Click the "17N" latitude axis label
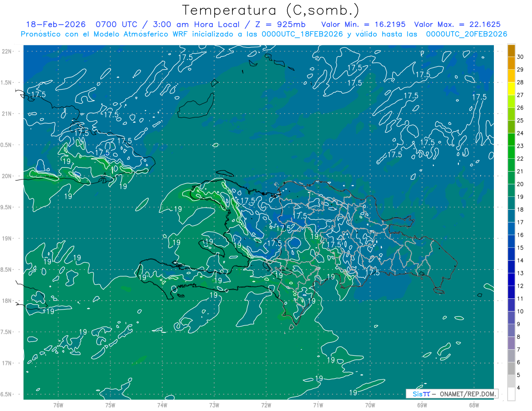The height and width of the screenshot is (411, 532). click(7, 363)
